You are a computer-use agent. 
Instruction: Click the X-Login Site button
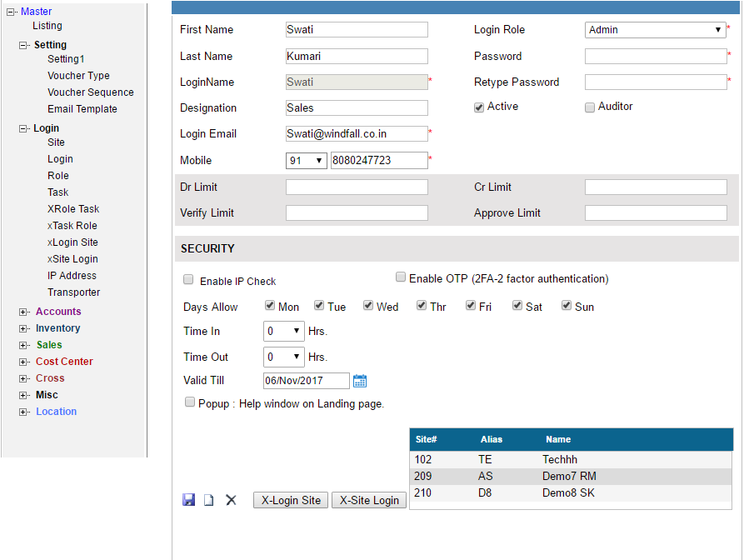tap(291, 500)
